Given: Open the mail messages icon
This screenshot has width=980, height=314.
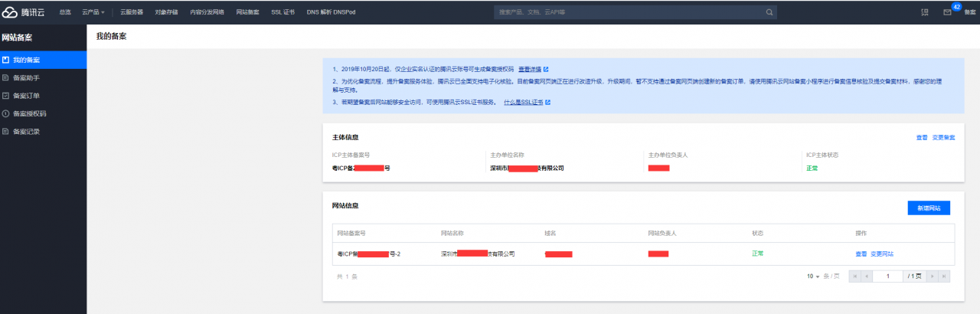Looking at the screenshot, I should click(x=947, y=12).
